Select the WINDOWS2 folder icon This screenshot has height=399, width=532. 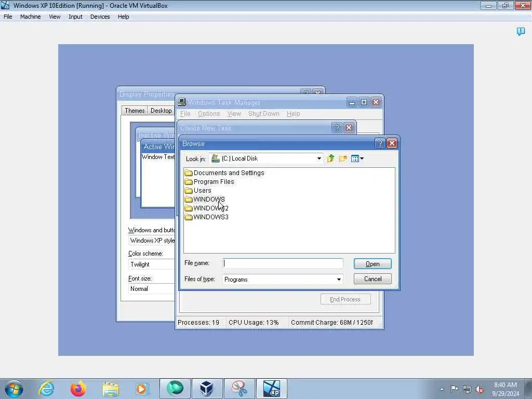(x=189, y=208)
